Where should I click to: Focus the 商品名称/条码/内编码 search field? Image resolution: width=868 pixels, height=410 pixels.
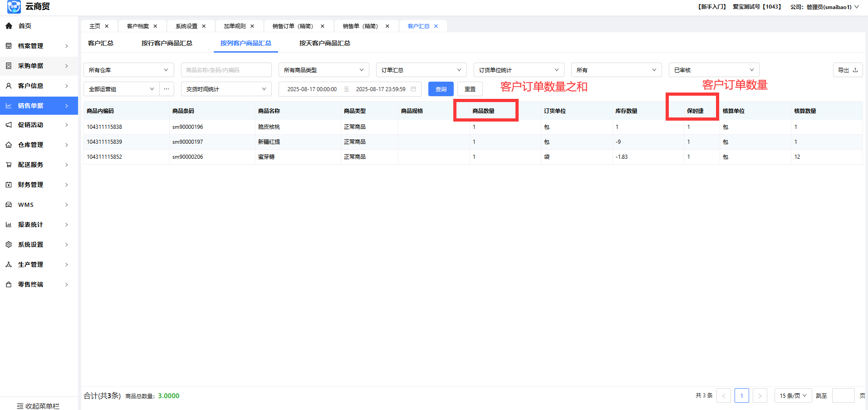point(226,70)
